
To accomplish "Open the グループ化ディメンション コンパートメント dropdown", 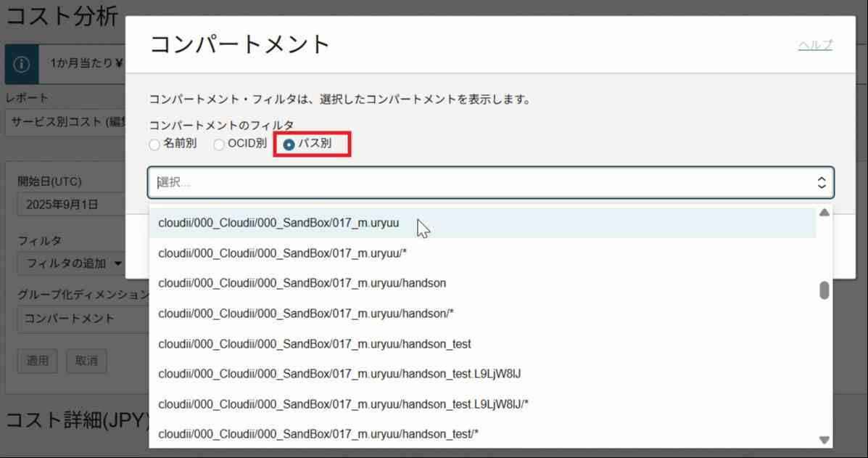I will pyautogui.click(x=70, y=318).
